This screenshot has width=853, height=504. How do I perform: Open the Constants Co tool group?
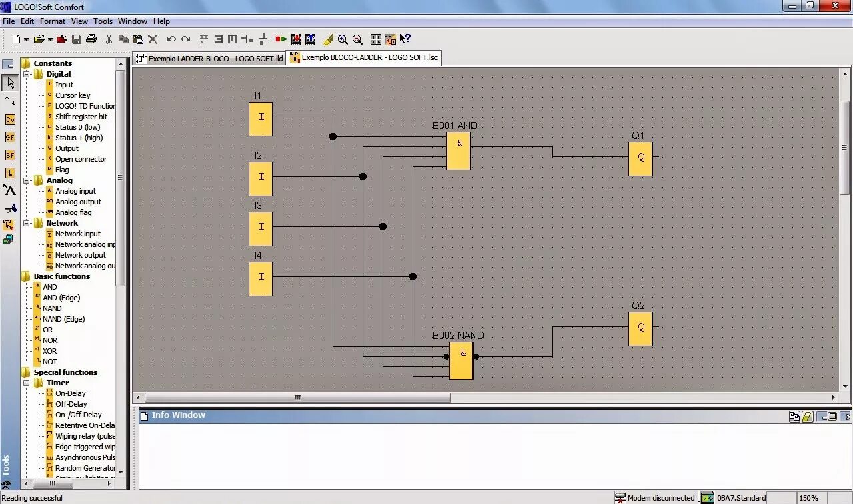click(10, 119)
